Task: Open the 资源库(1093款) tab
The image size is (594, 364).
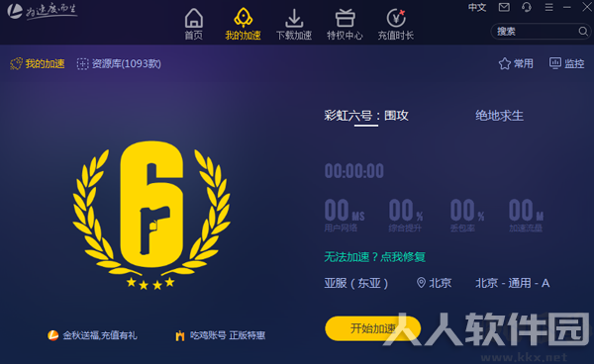Action: pyautogui.click(x=119, y=63)
